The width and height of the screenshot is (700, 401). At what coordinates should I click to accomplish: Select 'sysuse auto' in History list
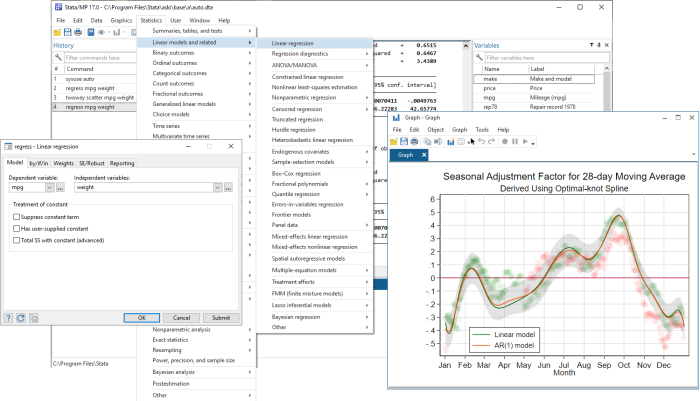(95, 79)
